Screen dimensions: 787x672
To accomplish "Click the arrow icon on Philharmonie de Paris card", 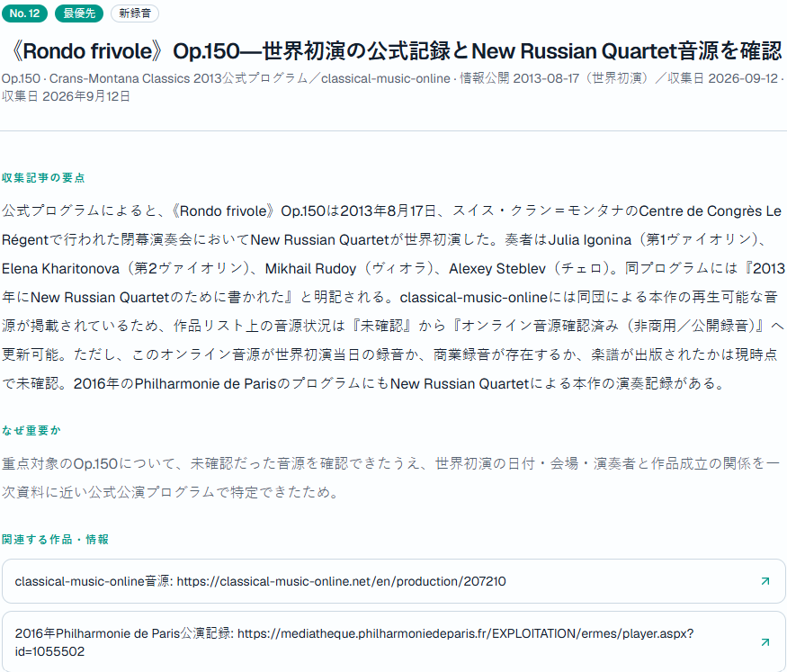I will click(765, 642).
